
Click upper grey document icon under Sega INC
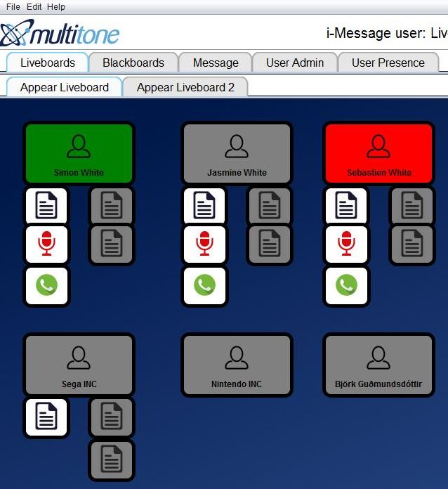coord(112,417)
